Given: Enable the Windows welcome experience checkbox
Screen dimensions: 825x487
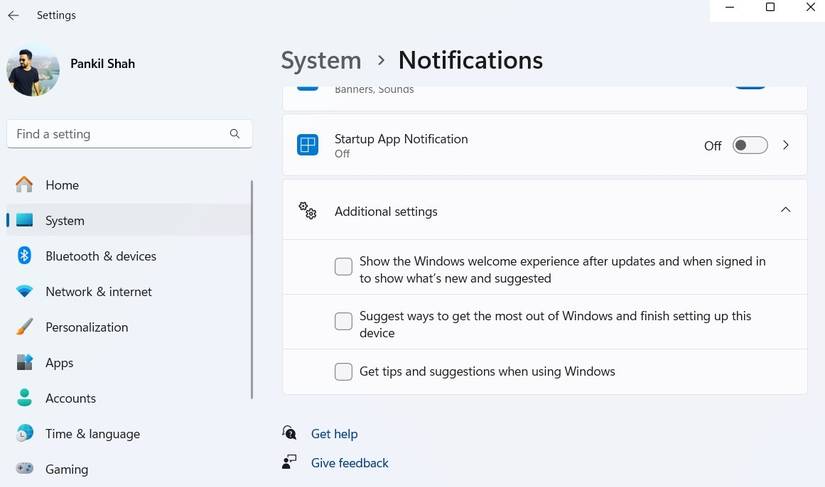Looking at the screenshot, I should [x=343, y=267].
